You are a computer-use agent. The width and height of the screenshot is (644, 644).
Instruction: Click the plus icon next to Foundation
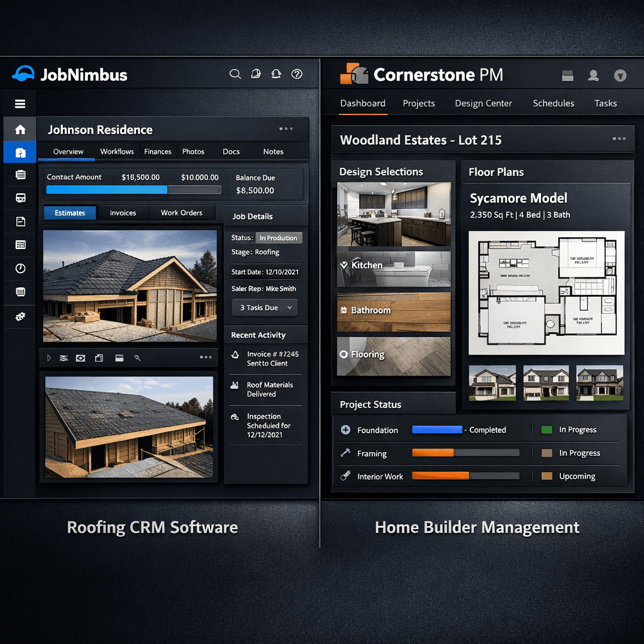point(346,430)
